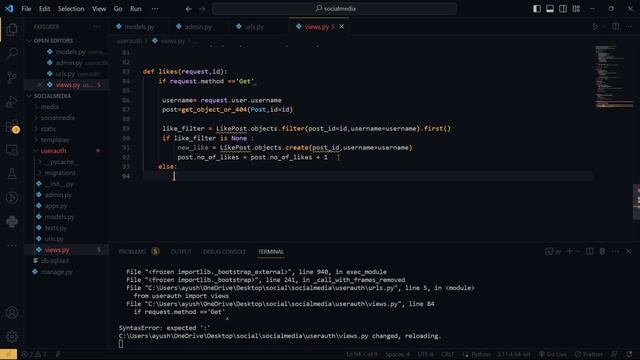Open manage.py in the file tree

point(57,272)
